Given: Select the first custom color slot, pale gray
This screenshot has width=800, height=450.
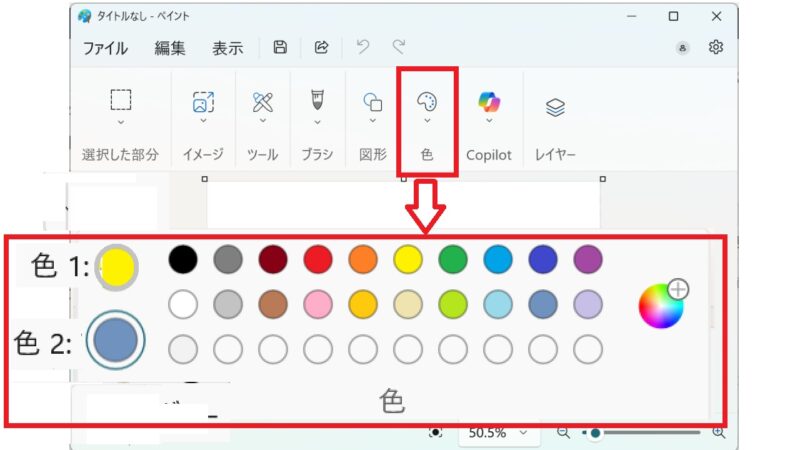Looking at the screenshot, I should (x=183, y=349).
